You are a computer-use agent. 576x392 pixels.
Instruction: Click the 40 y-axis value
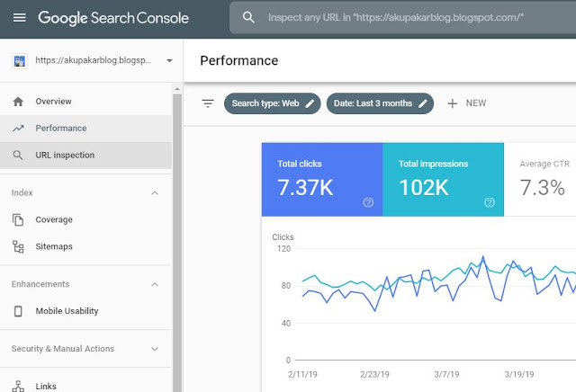tap(286, 324)
